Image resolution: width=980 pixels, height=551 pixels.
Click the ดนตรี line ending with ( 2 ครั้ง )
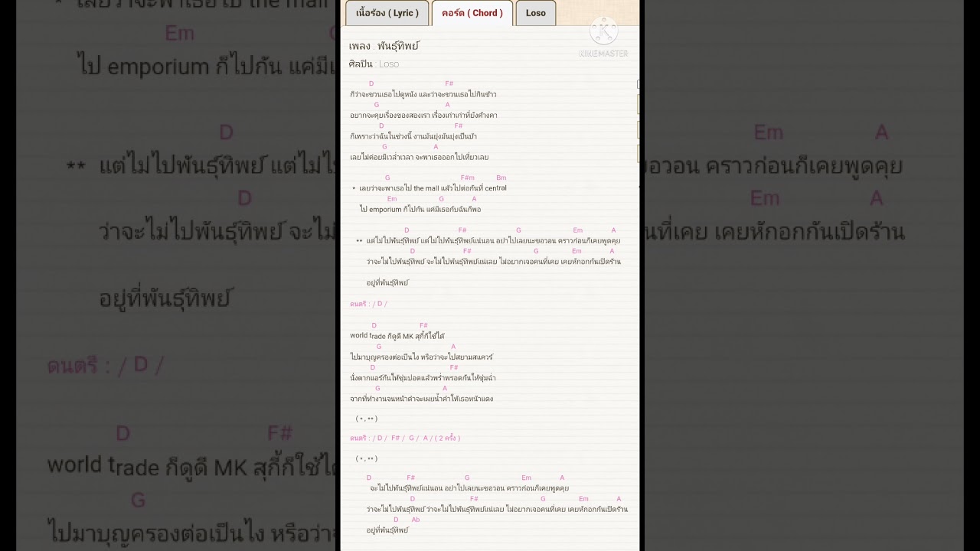405,439
